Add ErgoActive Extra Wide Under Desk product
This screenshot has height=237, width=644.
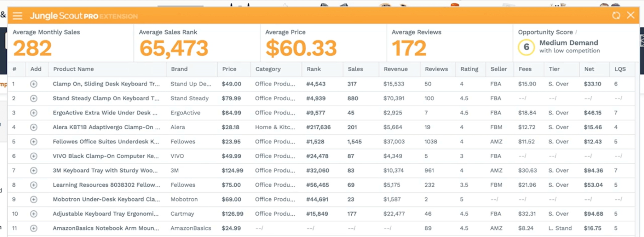pyautogui.click(x=34, y=113)
